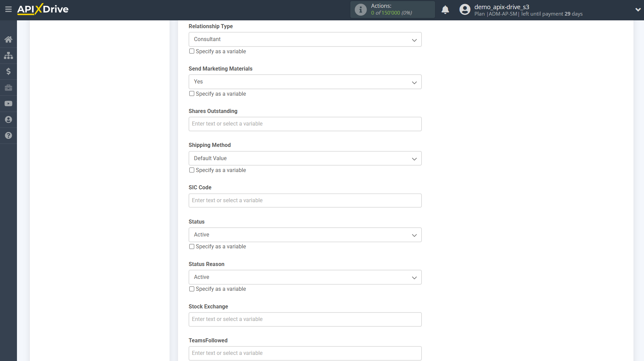This screenshot has height=361, width=644.
Task: Focus the Shares Outstanding input field
Action: point(305,124)
